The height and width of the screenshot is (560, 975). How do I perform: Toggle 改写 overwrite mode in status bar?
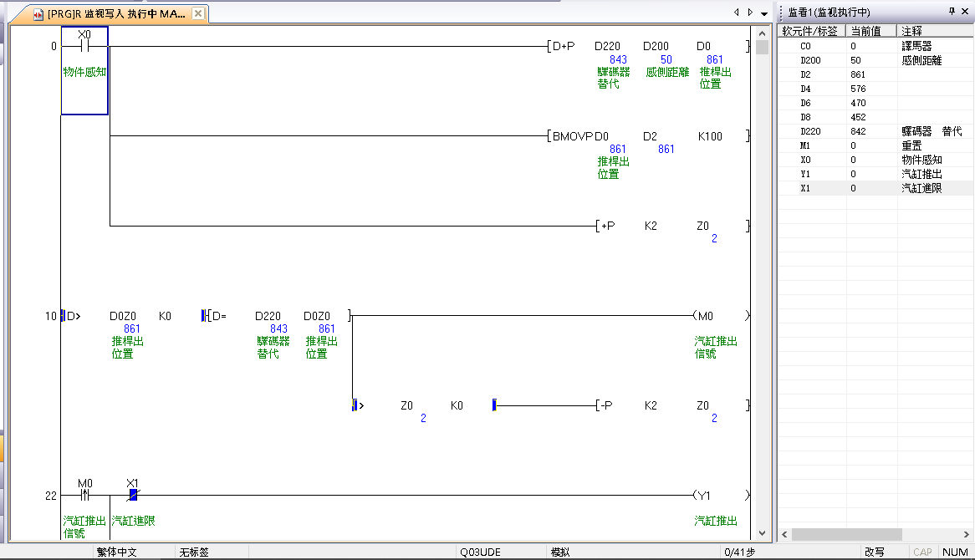(874, 552)
